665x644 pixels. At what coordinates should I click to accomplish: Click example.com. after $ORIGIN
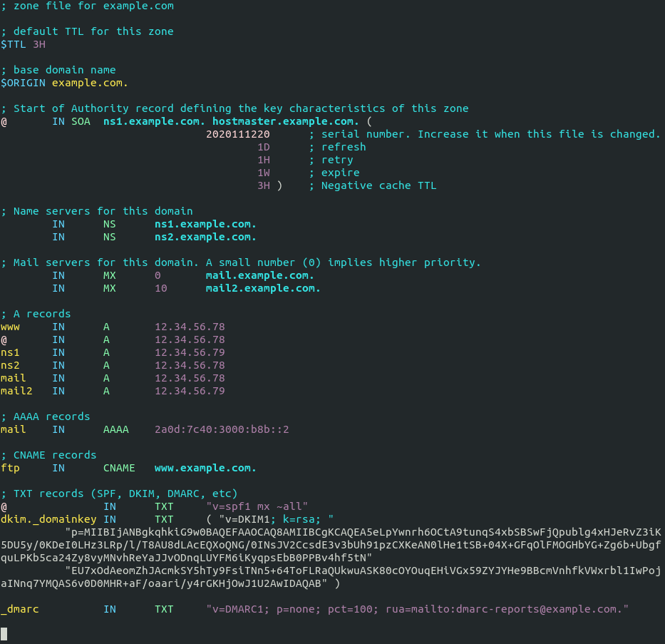(90, 83)
